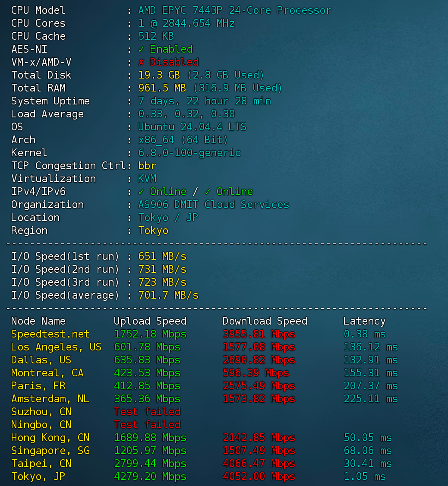
Task: Click the Tokyo, JP upload speed 4279.20 Mbps
Action: [150, 477]
